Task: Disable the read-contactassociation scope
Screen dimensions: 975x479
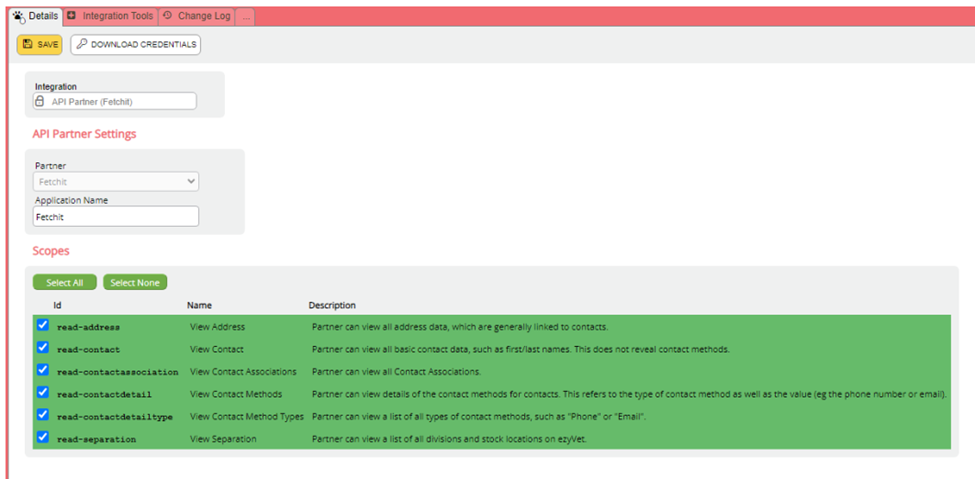Action: click(x=43, y=370)
